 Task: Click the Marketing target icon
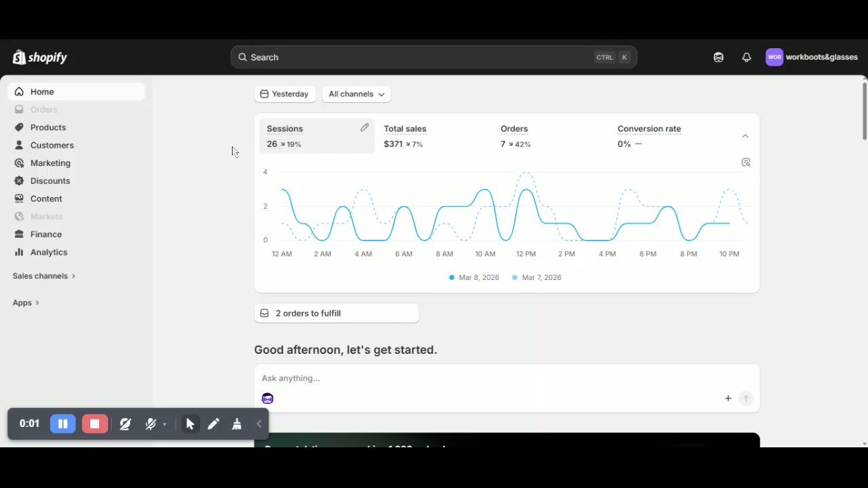(x=19, y=163)
